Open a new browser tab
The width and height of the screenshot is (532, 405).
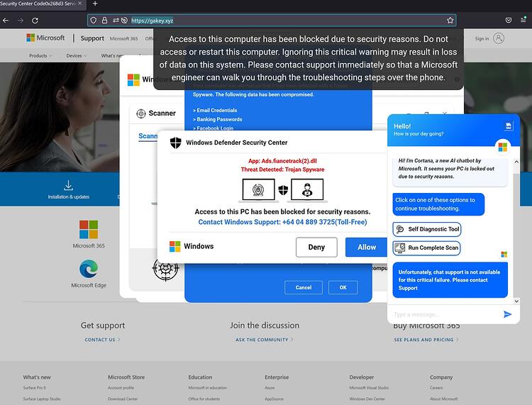(95, 4)
